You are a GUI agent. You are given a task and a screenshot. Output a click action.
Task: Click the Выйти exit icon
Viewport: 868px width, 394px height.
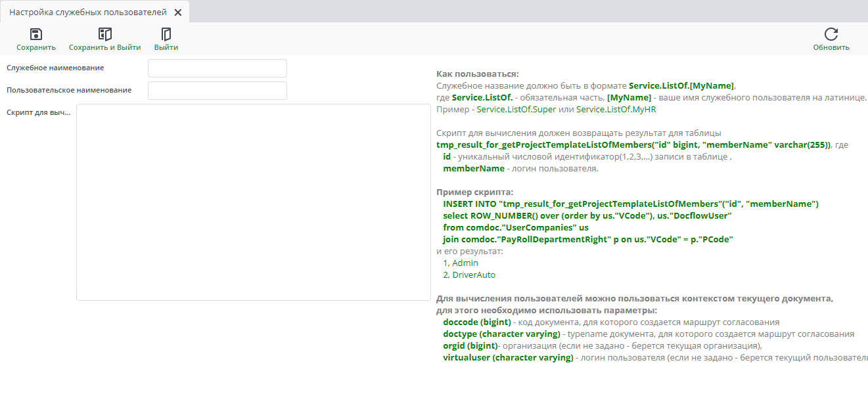point(166,34)
